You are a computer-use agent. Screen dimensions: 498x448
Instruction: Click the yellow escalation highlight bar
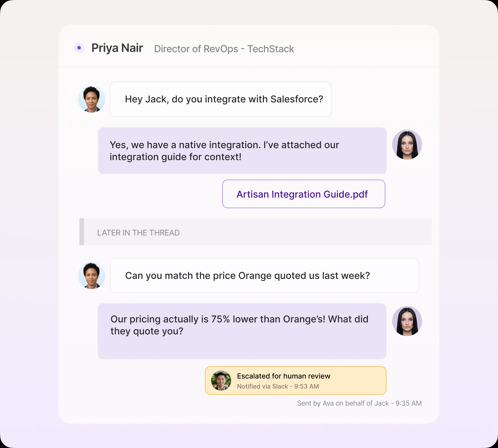(x=296, y=380)
